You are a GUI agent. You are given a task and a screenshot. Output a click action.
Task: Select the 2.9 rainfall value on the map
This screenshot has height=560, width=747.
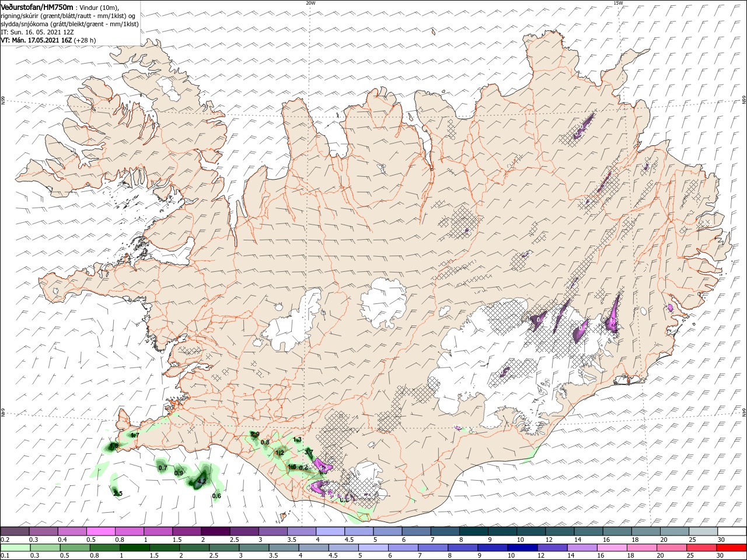(254, 435)
